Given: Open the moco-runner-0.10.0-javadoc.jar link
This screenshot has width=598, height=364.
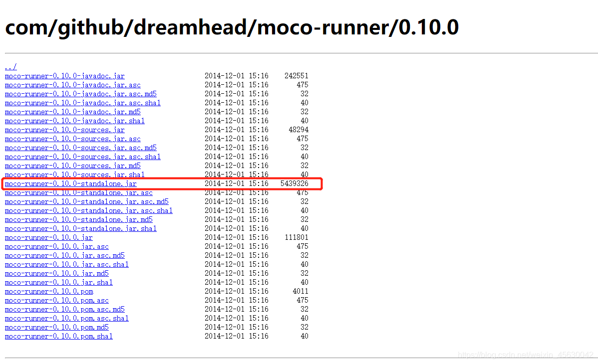Looking at the screenshot, I should 64,76.
